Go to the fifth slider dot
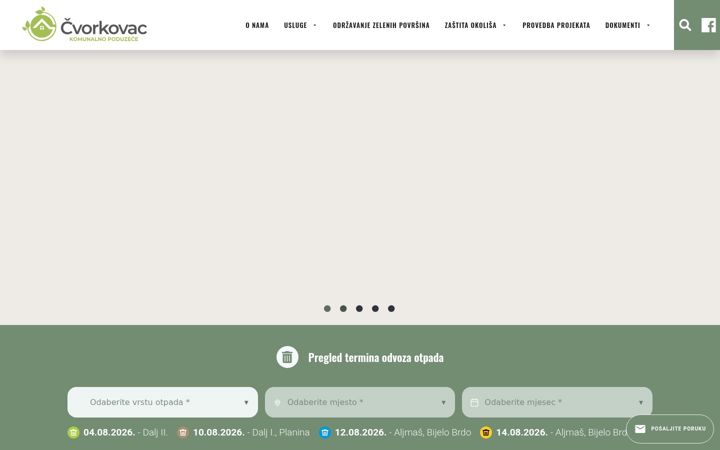Image resolution: width=720 pixels, height=450 pixels. [391, 309]
